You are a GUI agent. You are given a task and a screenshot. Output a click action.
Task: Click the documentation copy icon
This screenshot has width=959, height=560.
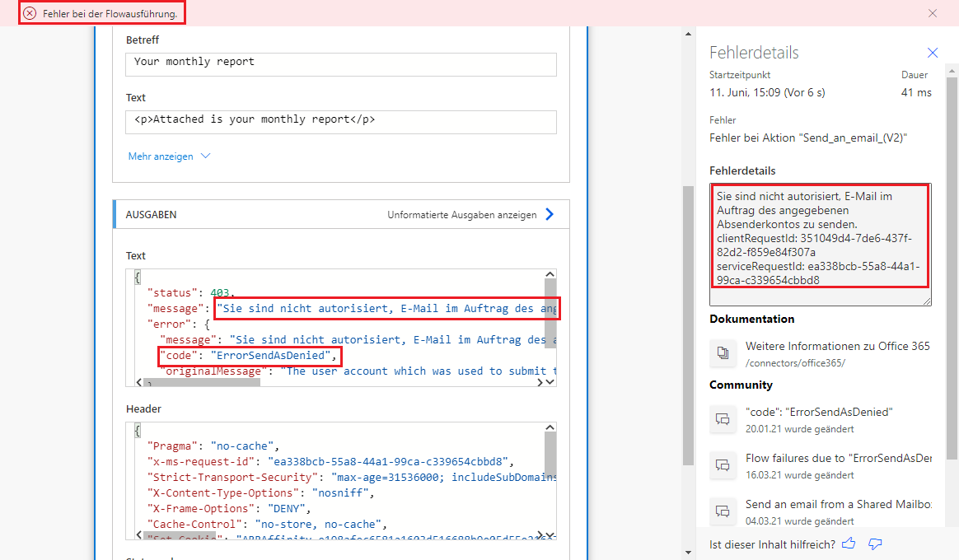point(723,352)
